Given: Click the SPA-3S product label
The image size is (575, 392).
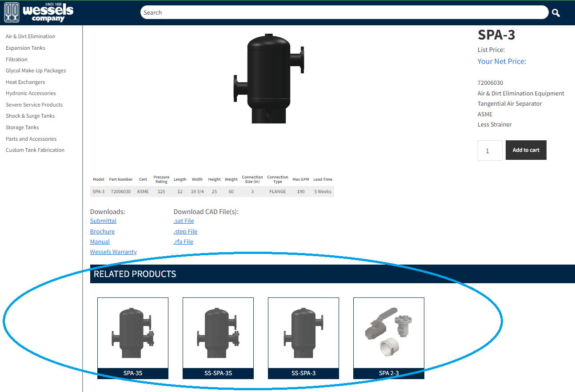Looking at the screenshot, I should click(133, 373).
